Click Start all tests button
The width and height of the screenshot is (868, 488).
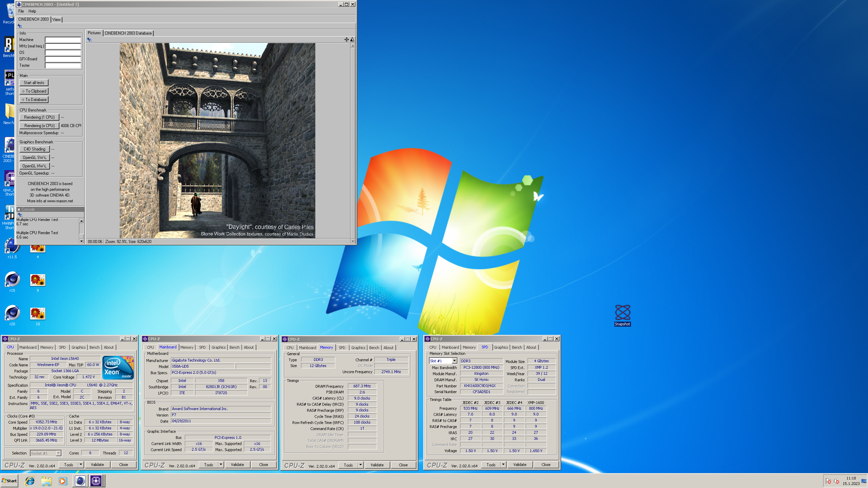(x=34, y=83)
